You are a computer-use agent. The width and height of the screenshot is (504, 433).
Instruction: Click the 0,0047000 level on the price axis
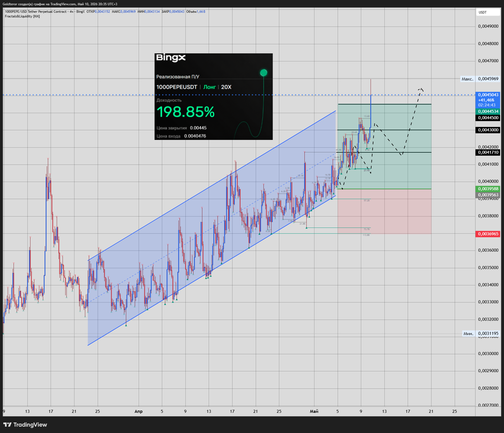pos(488,61)
